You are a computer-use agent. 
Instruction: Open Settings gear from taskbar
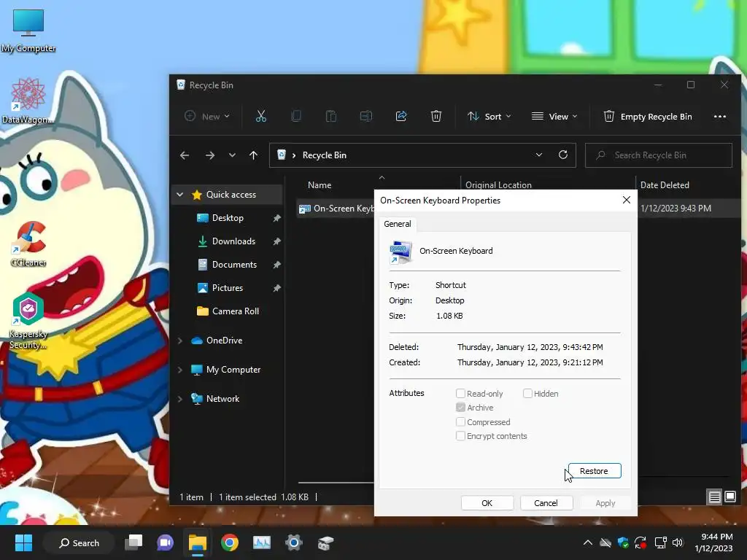(294, 542)
